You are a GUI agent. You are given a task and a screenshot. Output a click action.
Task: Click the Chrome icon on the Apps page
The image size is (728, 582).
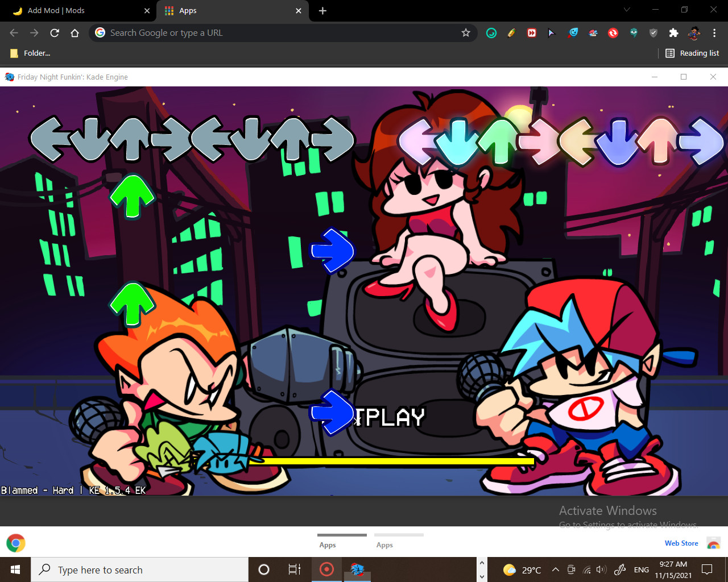tap(16, 543)
